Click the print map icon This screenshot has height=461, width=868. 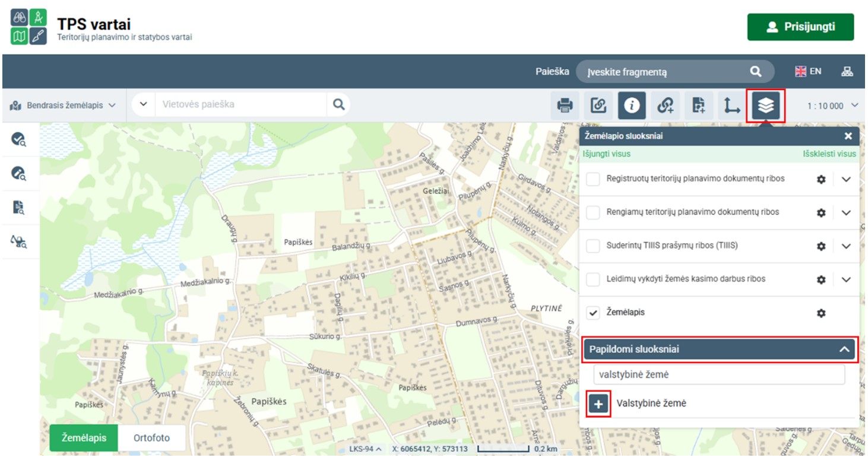(x=565, y=106)
